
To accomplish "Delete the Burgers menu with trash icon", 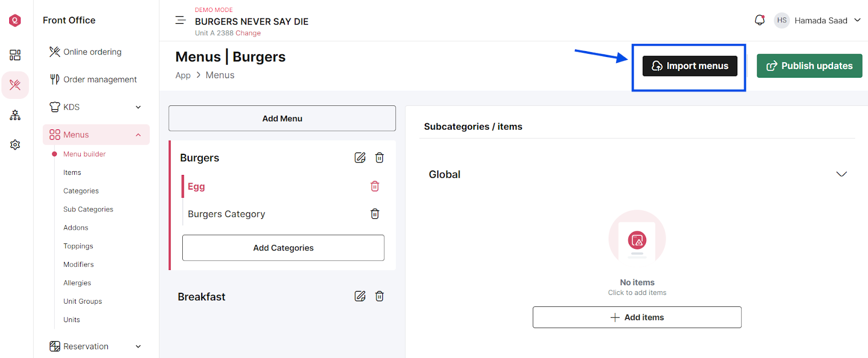I will pyautogui.click(x=380, y=158).
